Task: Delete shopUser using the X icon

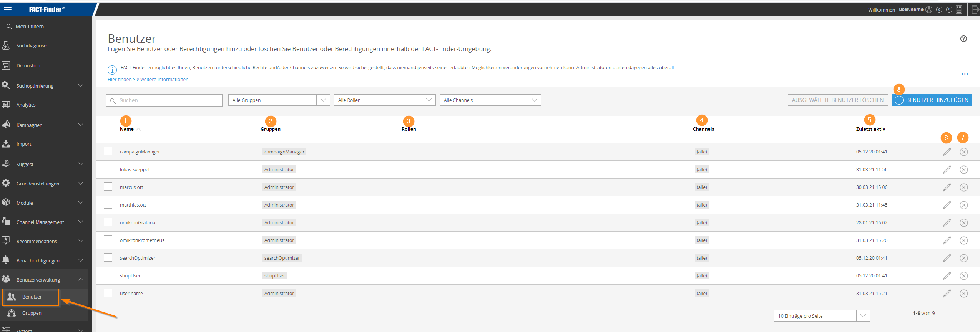Action: coord(964,276)
